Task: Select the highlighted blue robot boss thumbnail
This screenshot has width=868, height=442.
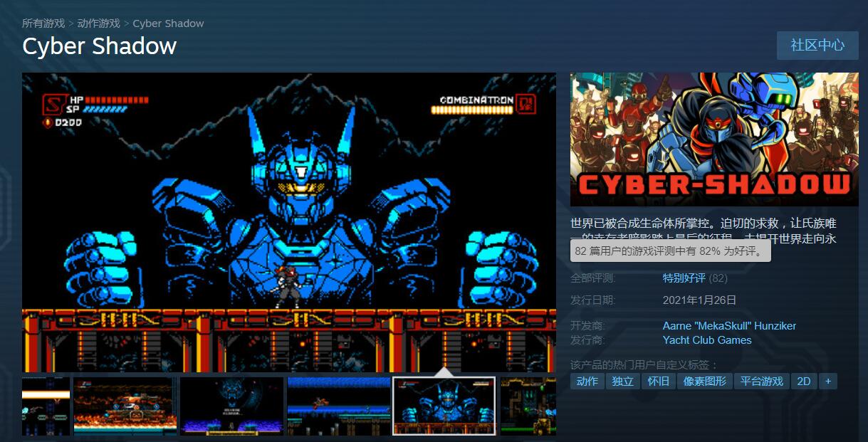Action: click(444, 406)
